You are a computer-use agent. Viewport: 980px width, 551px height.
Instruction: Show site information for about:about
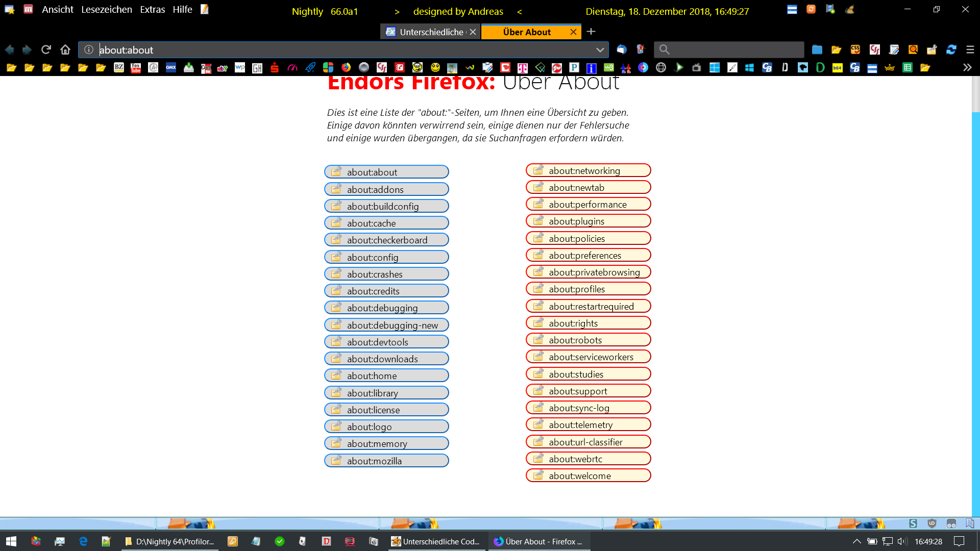(x=89, y=49)
